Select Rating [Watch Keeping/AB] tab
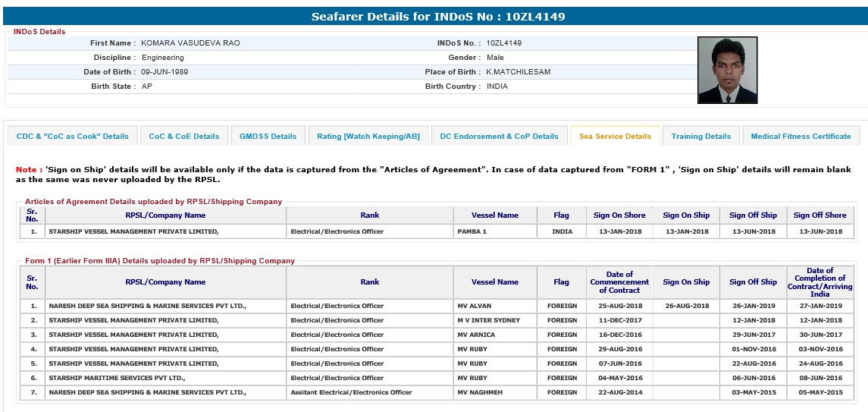This screenshot has height=412, width=868. [x=368, y=137]
